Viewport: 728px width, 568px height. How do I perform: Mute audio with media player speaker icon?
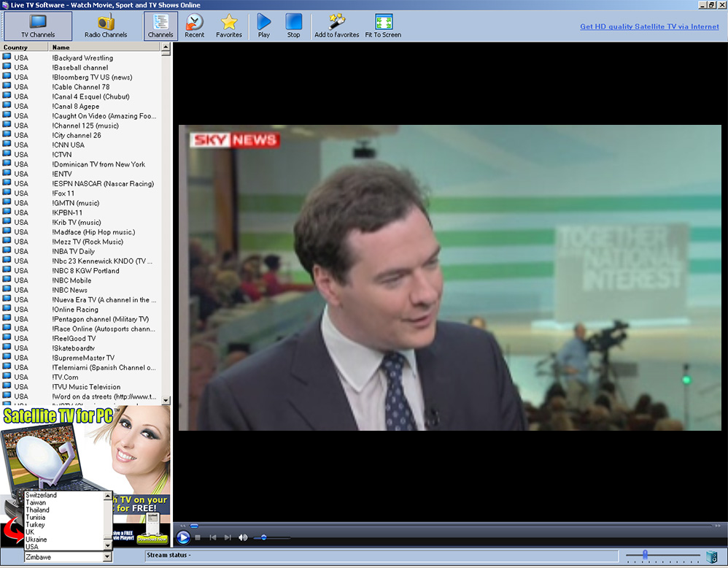pos(242,537)
